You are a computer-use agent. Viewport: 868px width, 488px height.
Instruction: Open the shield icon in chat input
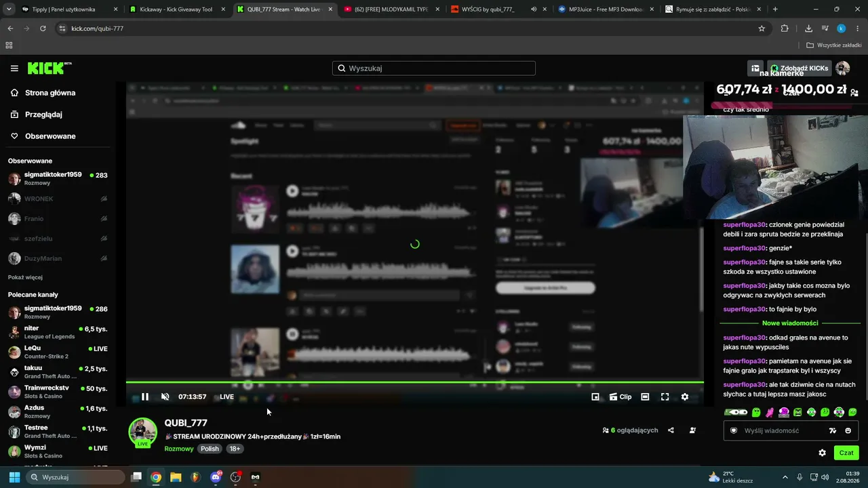[734, 430]
